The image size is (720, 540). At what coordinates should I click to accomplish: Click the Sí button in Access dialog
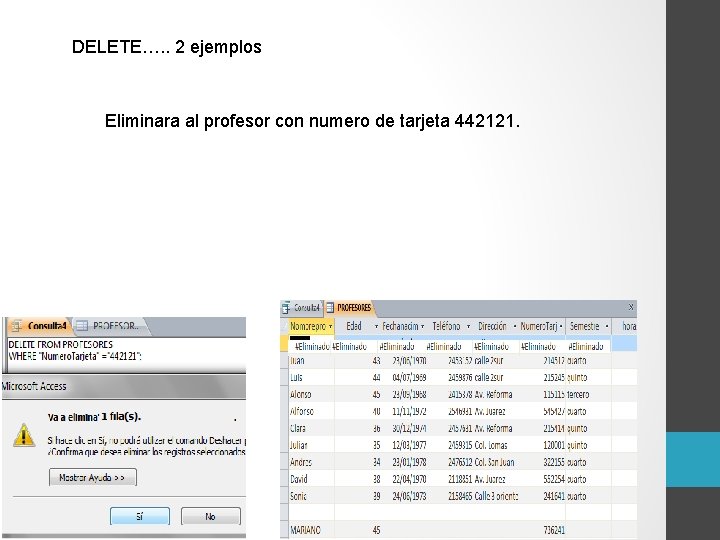coord(140,516)
